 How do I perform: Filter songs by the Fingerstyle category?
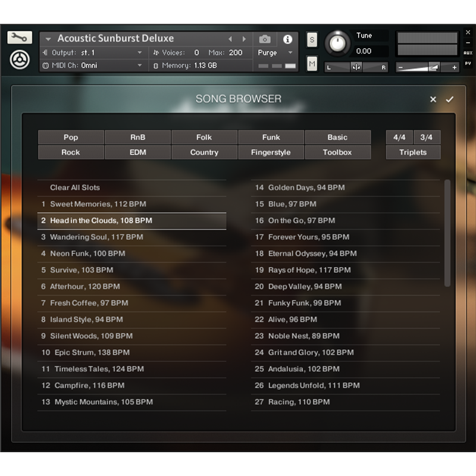pos(271,152)
